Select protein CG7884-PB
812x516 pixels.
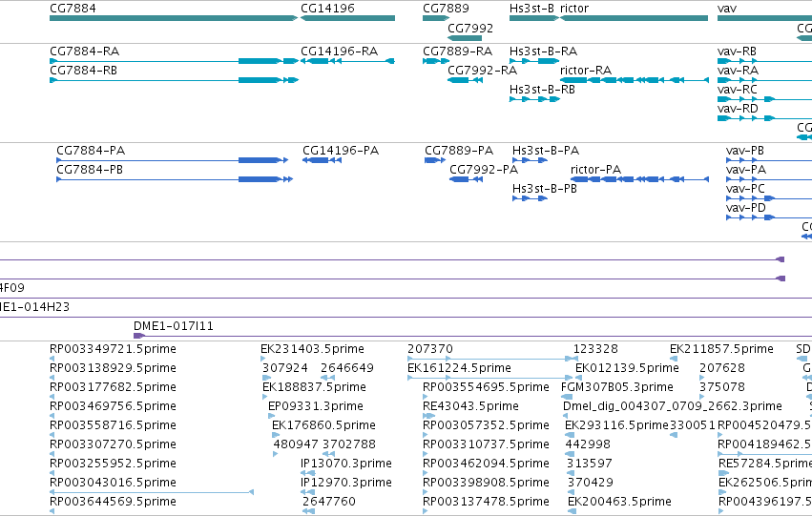[175, 179]
